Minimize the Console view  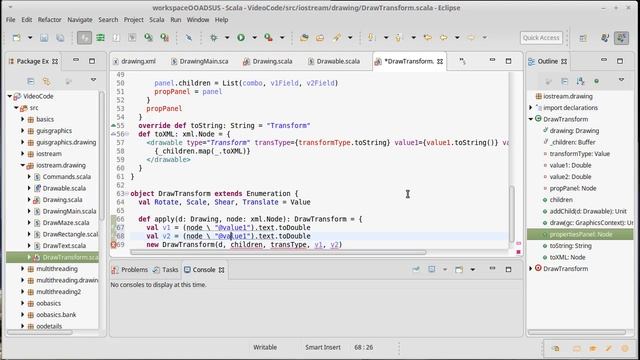(x=492, y=269)
